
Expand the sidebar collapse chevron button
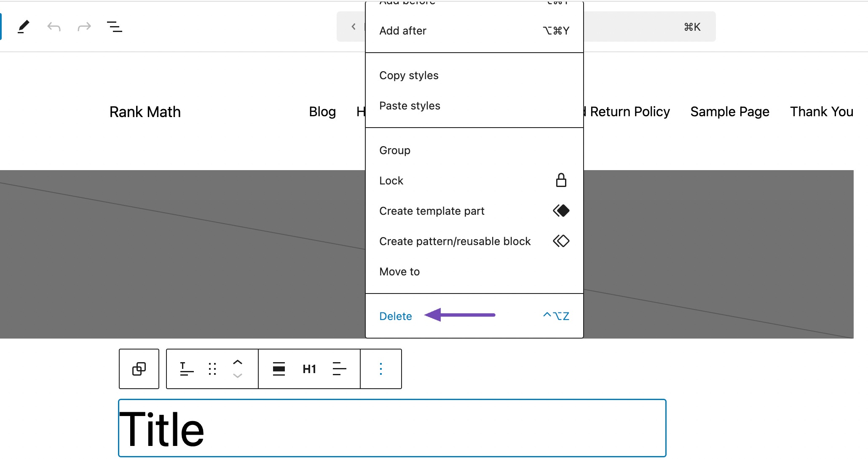pyautogui.click(x=353, y=27)
